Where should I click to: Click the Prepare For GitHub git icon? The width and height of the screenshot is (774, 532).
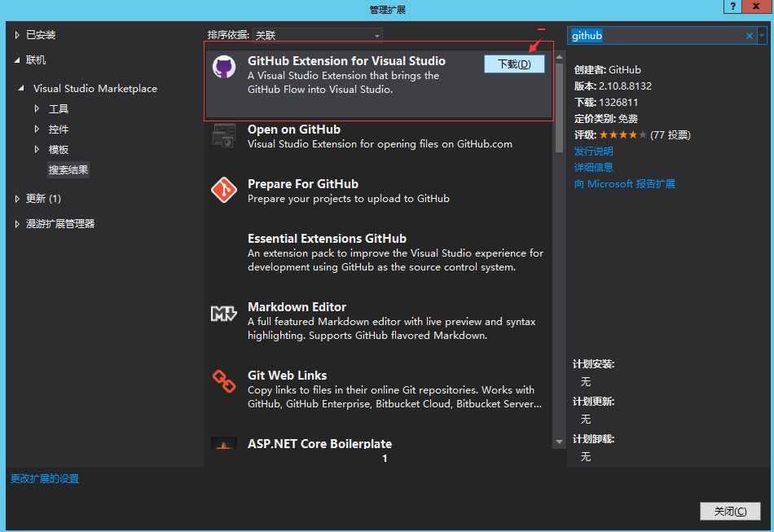pyautogui.click(x=224, y=190)
